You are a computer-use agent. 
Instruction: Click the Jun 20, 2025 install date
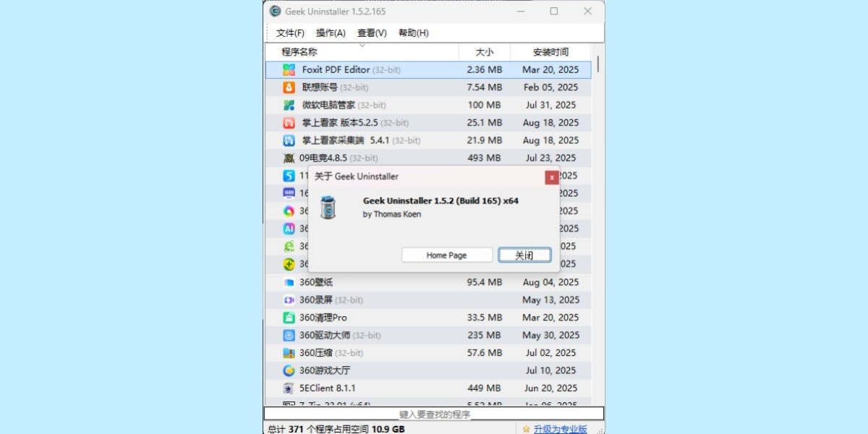coord(550,388)
